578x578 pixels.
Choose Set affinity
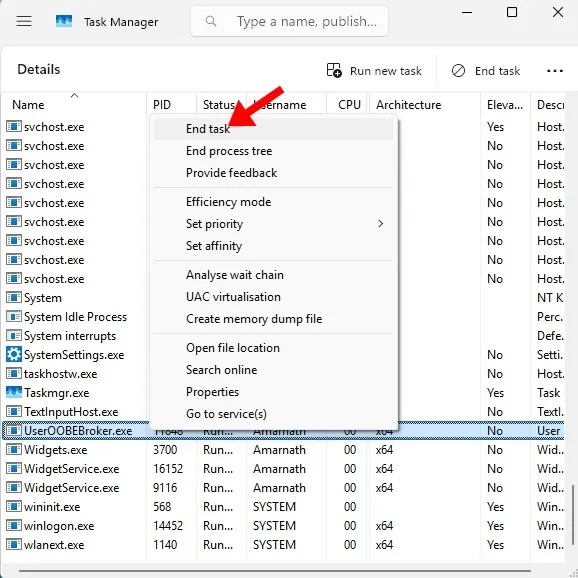click(x=274, y=246)
